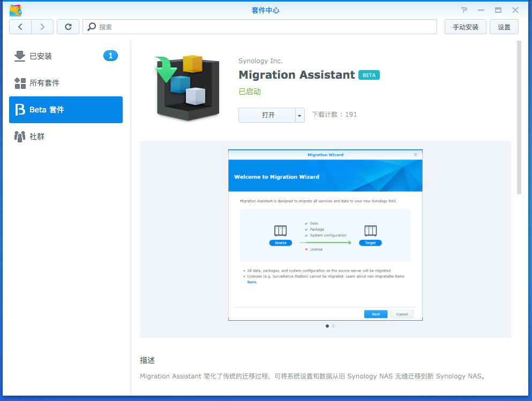Select the second screenshot pagination dot
This screenshot has width=532, height=401.
pos(333,326)
